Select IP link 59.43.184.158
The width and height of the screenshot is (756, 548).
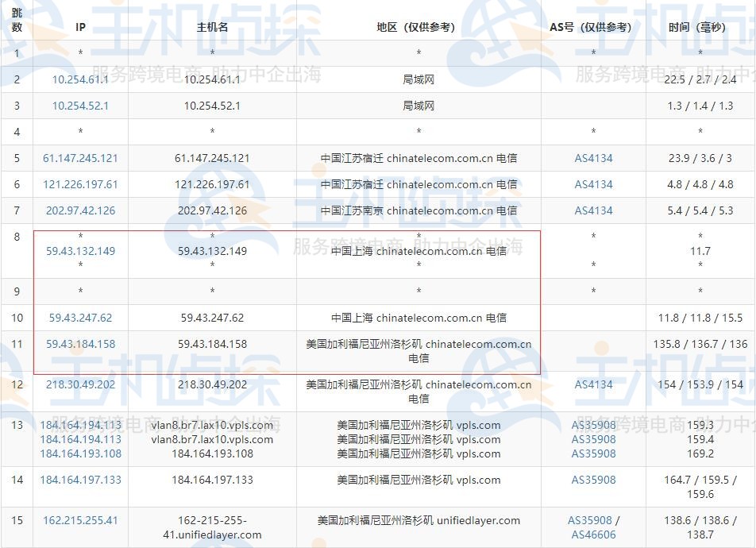(x=79, y=344)
